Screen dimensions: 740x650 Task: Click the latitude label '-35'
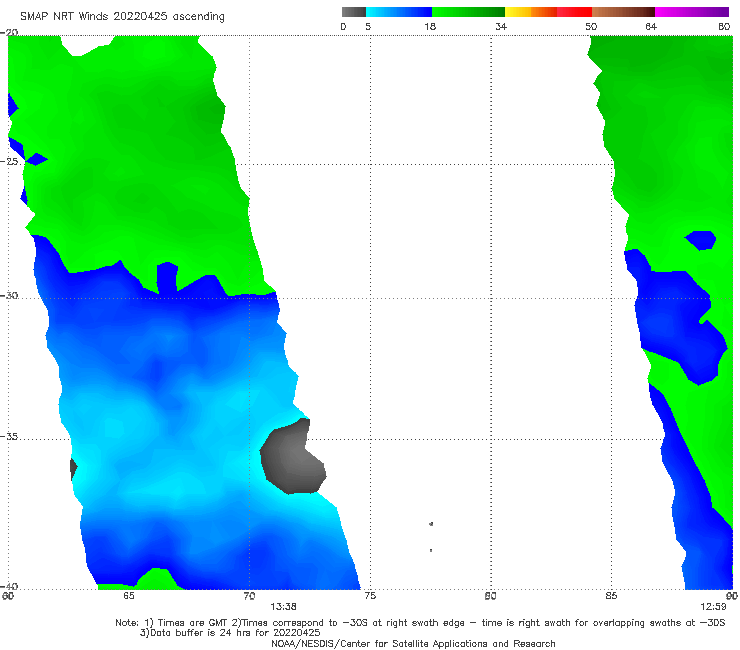pos(9,436)
